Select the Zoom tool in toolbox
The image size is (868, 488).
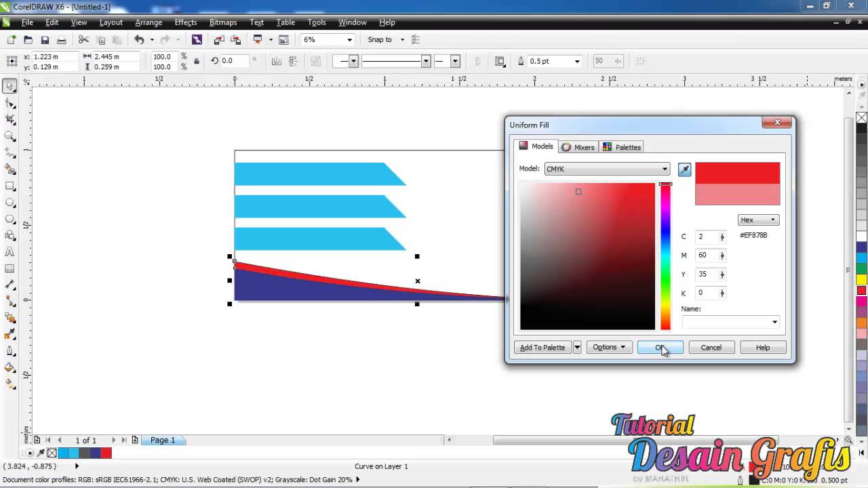[x=10, y=136]
